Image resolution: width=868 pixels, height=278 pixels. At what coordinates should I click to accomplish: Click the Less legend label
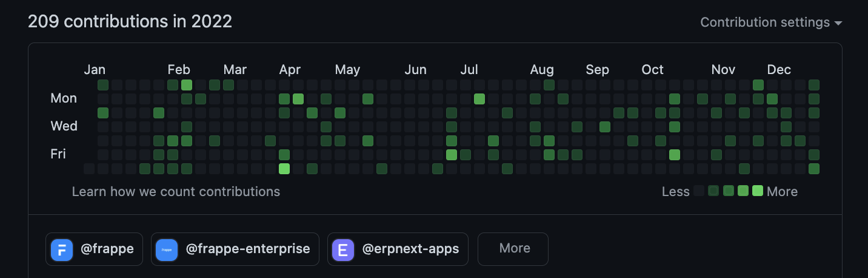pyautogui.click(x=676, y=192)
